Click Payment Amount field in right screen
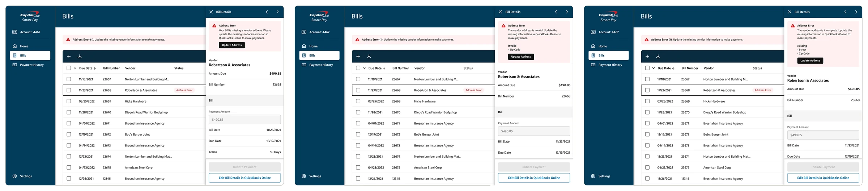The width and height of the screenshot is (868, 191). (x=823, y=135)
